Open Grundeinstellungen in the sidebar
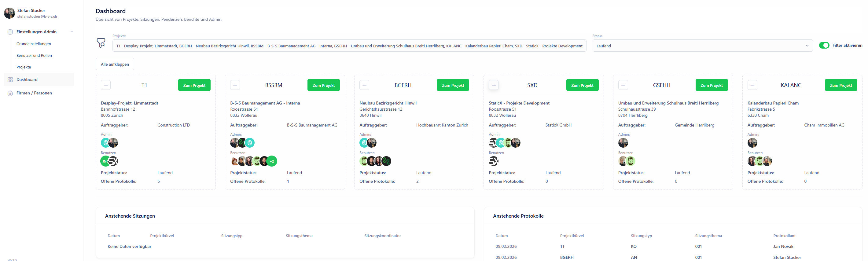Image resolution: width=868 pixels, height=261 pixels. [34, 44]
